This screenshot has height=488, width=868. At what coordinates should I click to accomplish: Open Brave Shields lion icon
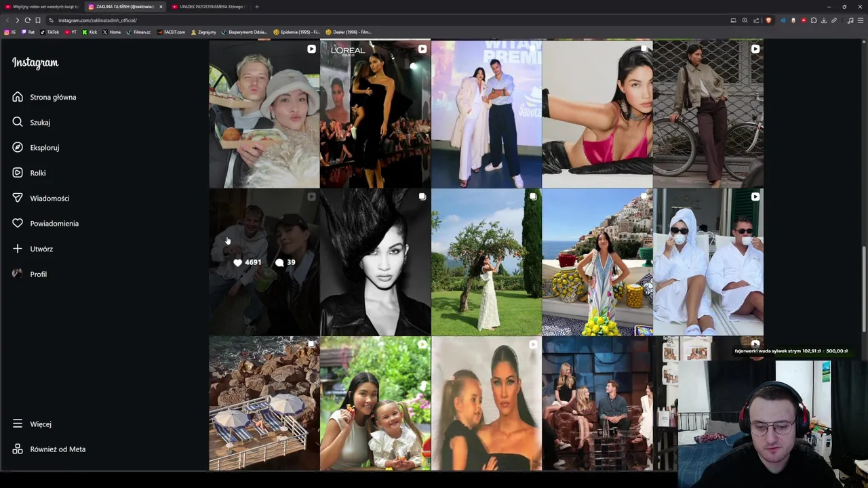coord(768,20)
